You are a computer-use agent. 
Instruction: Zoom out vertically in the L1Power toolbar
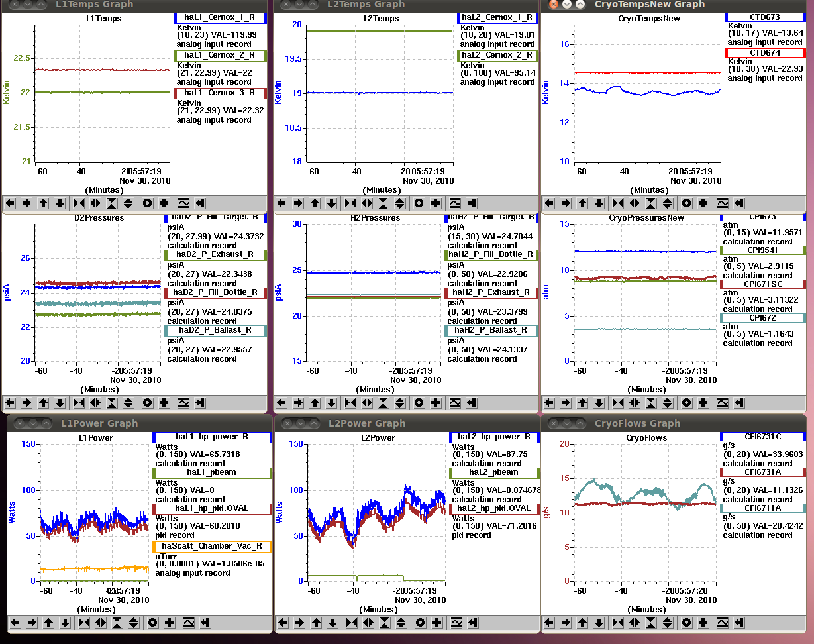pos(134,623)
